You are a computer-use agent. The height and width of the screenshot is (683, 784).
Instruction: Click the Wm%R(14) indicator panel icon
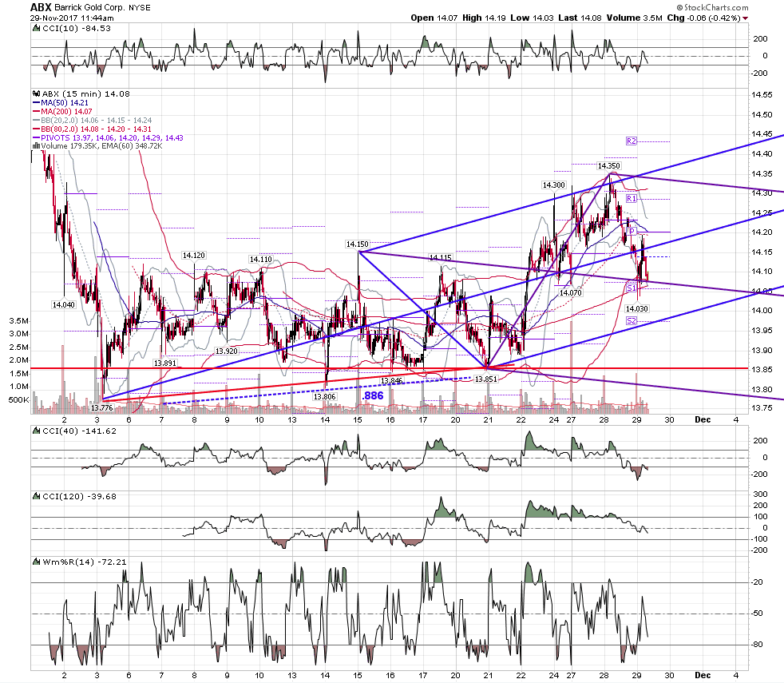coord(37,562)
